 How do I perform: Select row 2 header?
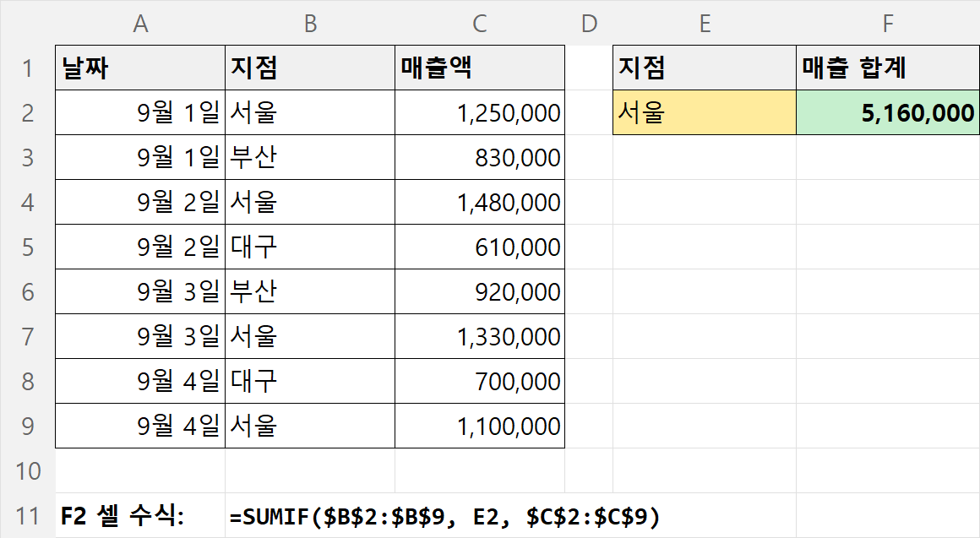tap(28, 112)
